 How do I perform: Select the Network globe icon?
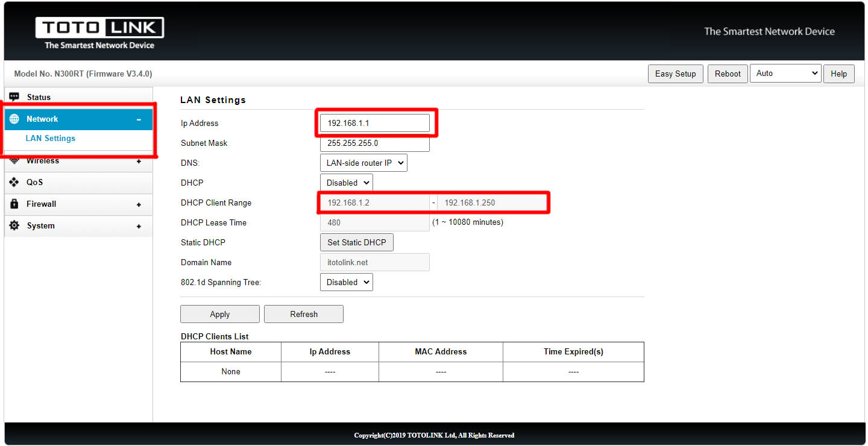point(14,119)
